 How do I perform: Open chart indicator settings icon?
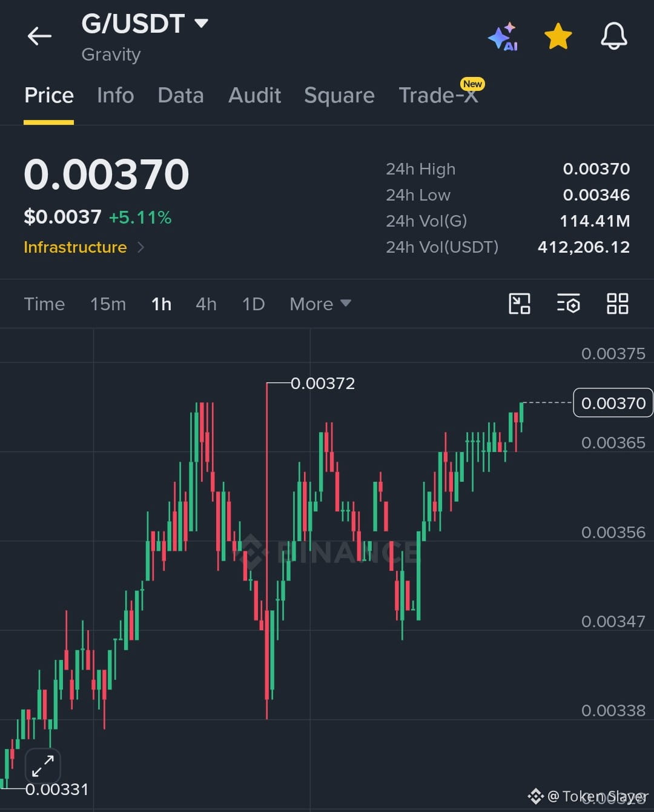[x=568, y=304]
